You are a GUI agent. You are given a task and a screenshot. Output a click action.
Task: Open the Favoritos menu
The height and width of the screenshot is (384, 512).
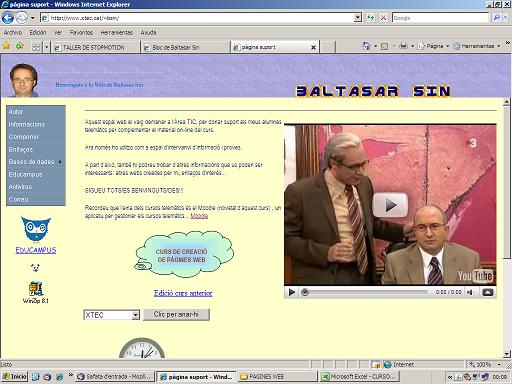pos(81,33)
